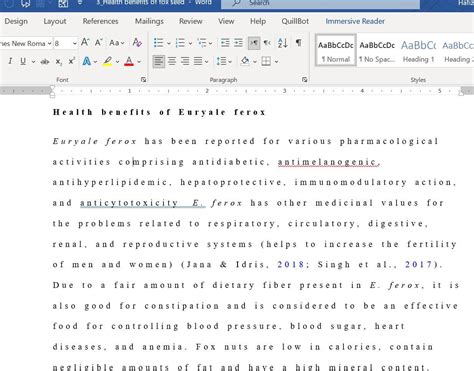
Task: Click the bullets list icon
Action: 158,43
